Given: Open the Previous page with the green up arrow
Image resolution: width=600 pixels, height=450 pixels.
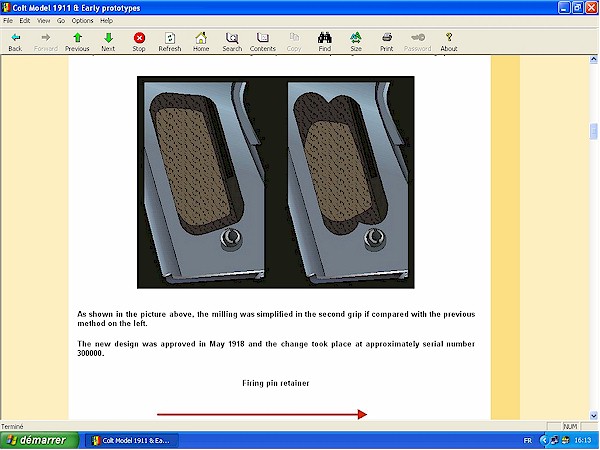Looking at the screenshot, I should tap(77, 42).
